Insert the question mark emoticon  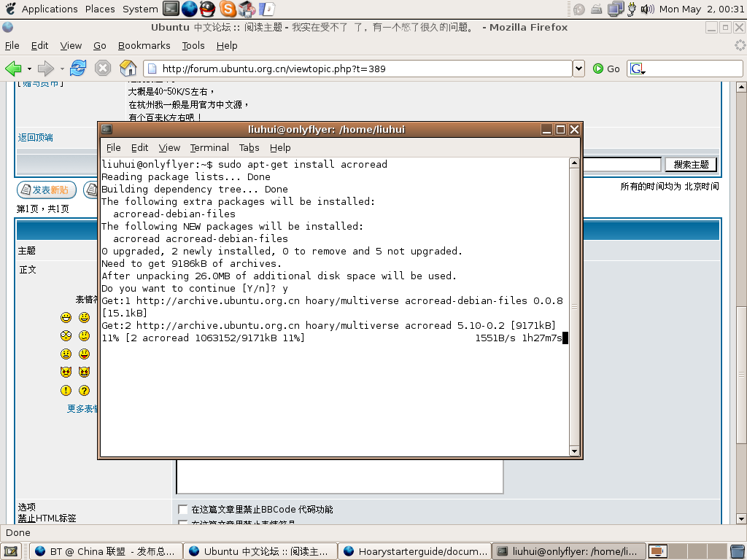click(x=85, y=391)
